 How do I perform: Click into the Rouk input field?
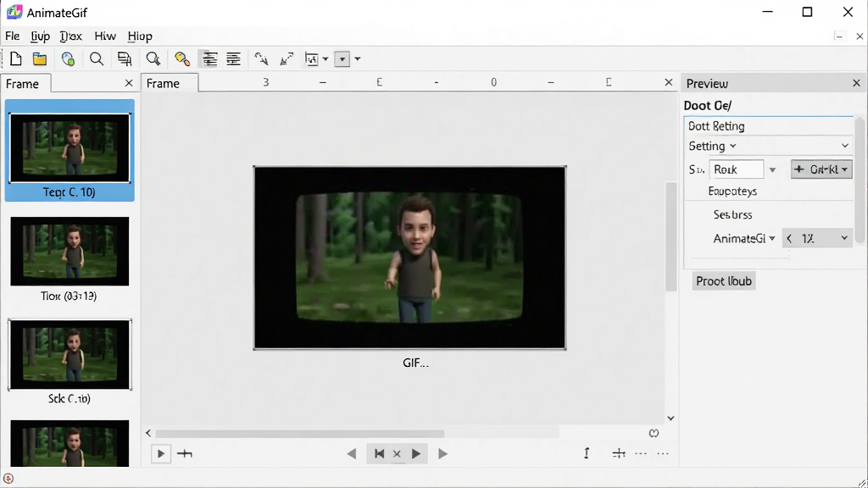[737, 169]
